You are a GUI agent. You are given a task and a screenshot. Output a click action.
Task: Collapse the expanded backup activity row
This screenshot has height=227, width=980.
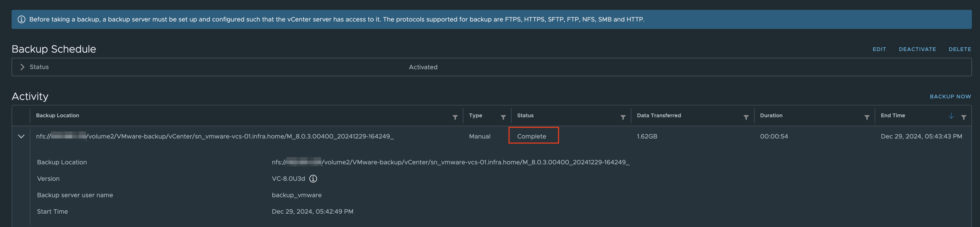pyautogui.click(x=21, y=136)
